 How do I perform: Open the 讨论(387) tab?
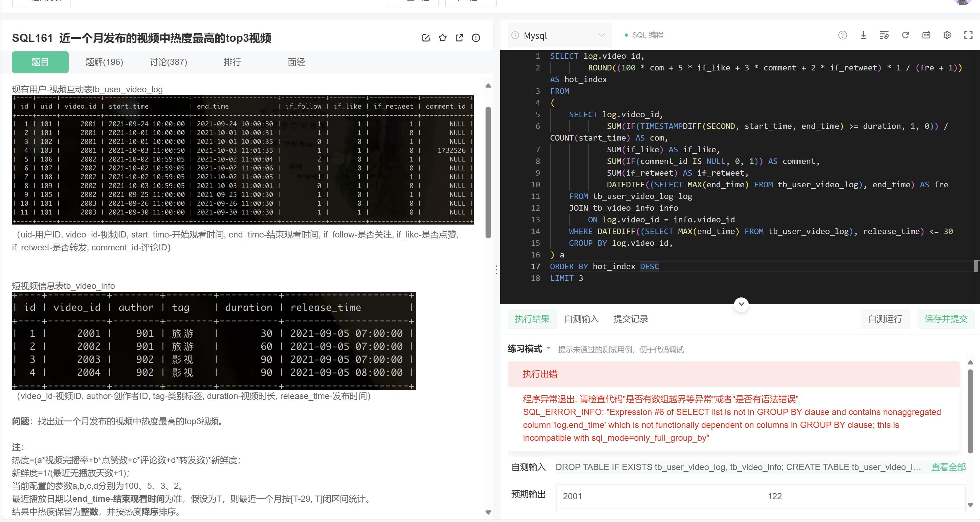pos(168,62)
